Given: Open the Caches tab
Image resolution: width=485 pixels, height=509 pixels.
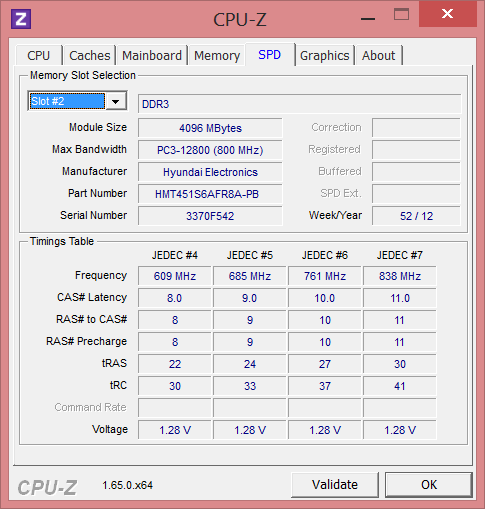Looking at the screenshot, I should click(x=89, y=55).
